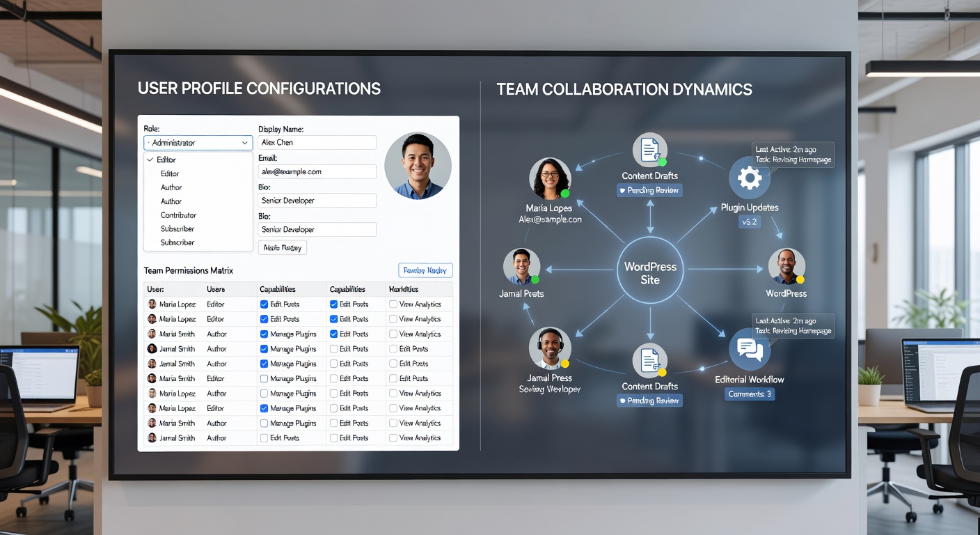
Task: Click 'Editor' cell in Maria Smith's row
Action: (x=216, y=379)
